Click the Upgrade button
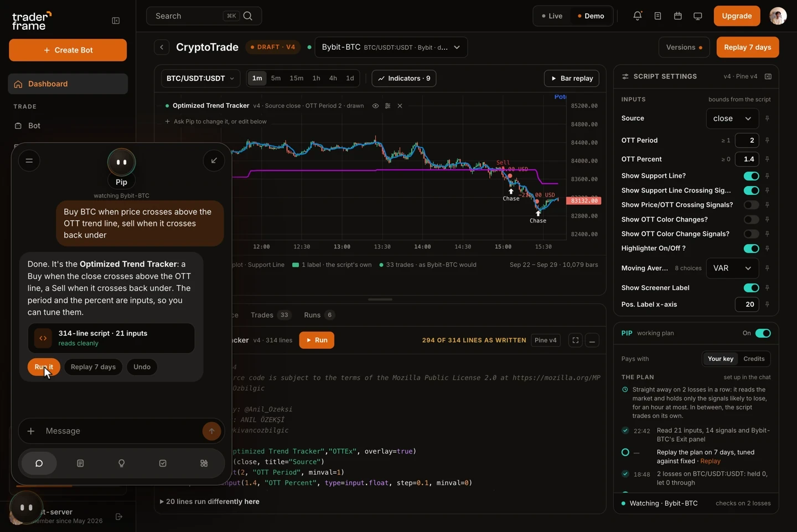 coord(737,16)
